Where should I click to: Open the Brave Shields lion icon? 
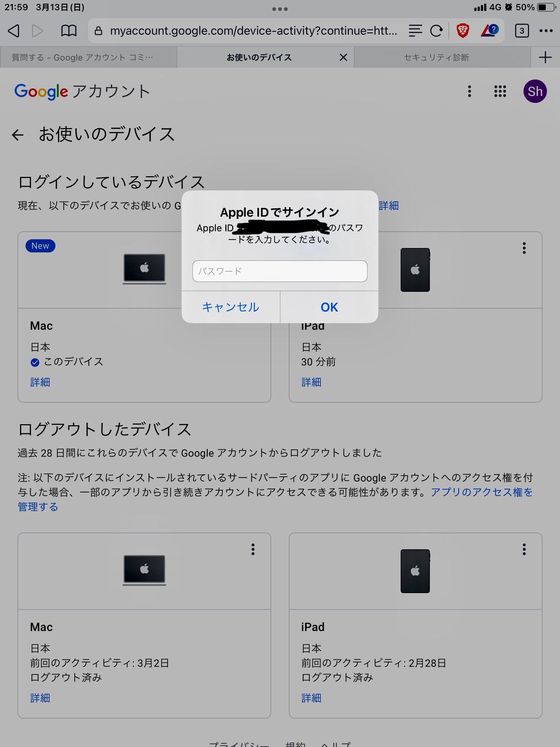[463, 31]
